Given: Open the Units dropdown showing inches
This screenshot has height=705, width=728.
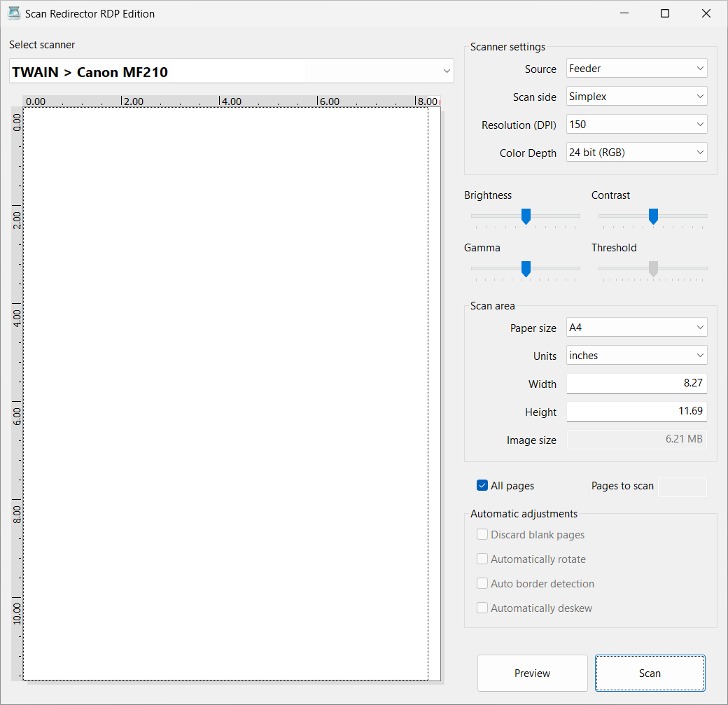Looking at the screenshot, I should pyautogui.click(x=636, y=356).
